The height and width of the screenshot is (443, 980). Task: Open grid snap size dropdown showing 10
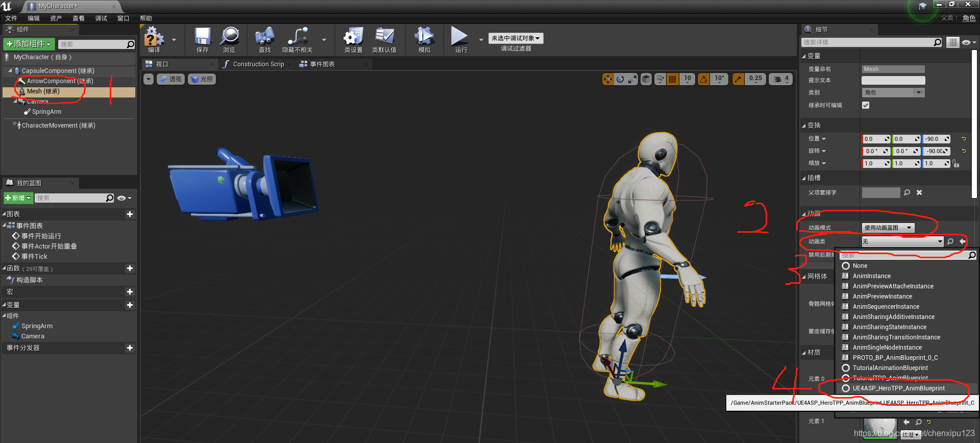688,79
